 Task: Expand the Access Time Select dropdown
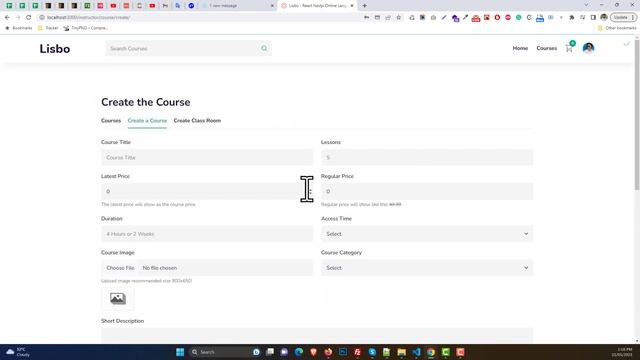[427, 234]
